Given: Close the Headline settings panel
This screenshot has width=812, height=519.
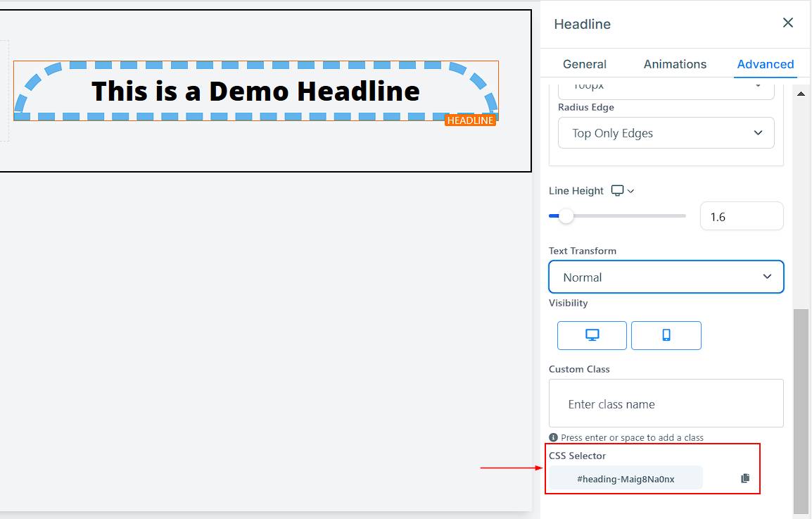Looking at the screenshot, I should click(787, 23).
